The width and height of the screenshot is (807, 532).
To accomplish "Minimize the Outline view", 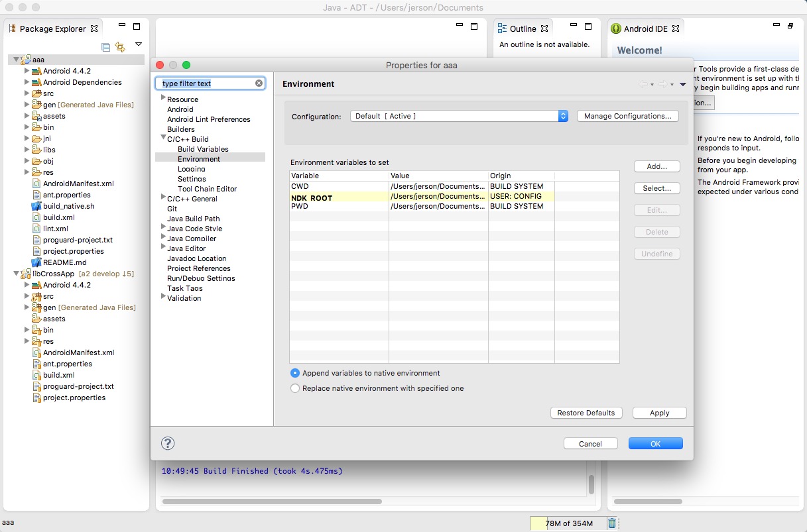I will [574, 27].
